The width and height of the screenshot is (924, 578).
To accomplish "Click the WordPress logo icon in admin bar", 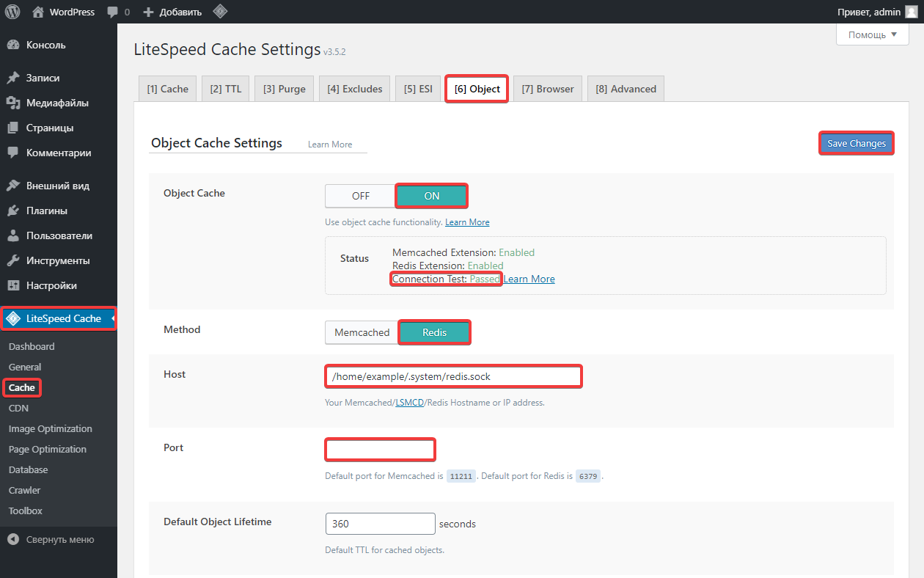I will tap(12, 12).
